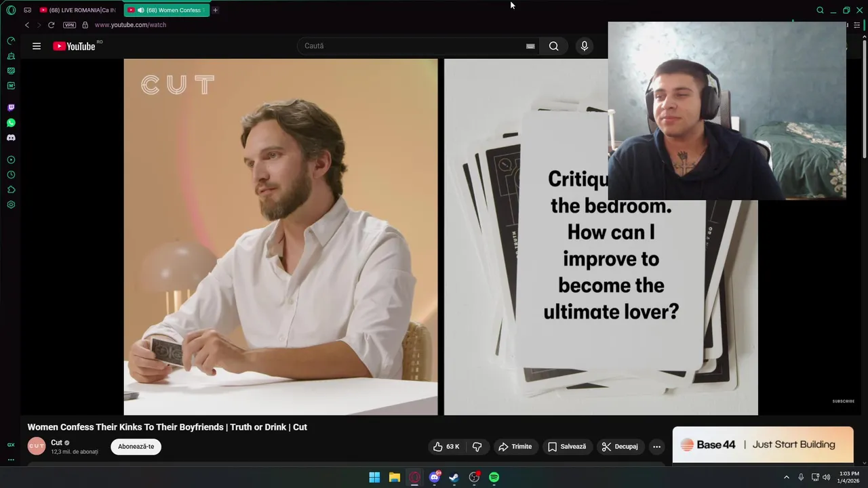Switch to the Women Confess tab

pyautogui.click(x=167, y=10)
